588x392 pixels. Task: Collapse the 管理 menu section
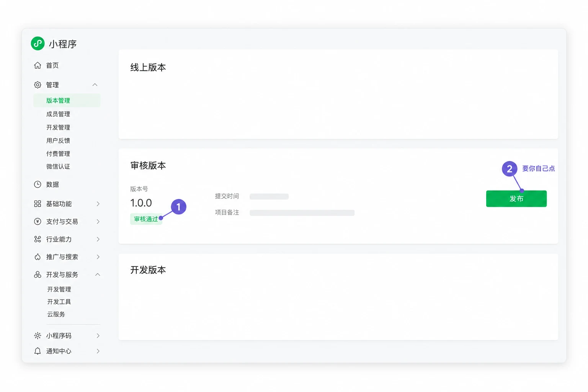pyautogui.click(x=95, y=85)
